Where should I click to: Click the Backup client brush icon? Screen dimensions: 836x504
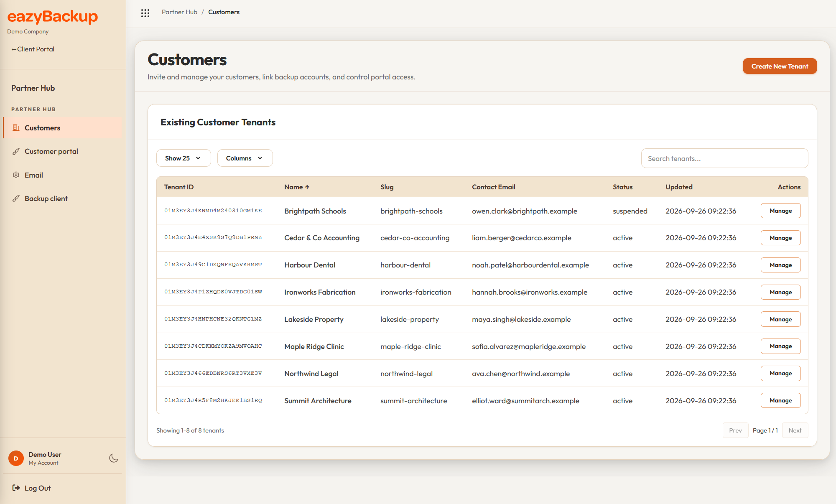click(x=16, y=199)
